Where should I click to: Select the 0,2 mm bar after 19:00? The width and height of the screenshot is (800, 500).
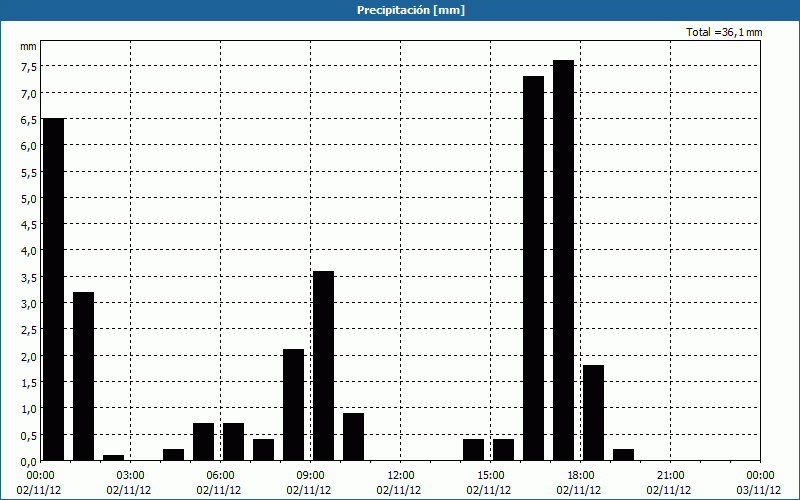pyautogui.click(x=623, y=455)
